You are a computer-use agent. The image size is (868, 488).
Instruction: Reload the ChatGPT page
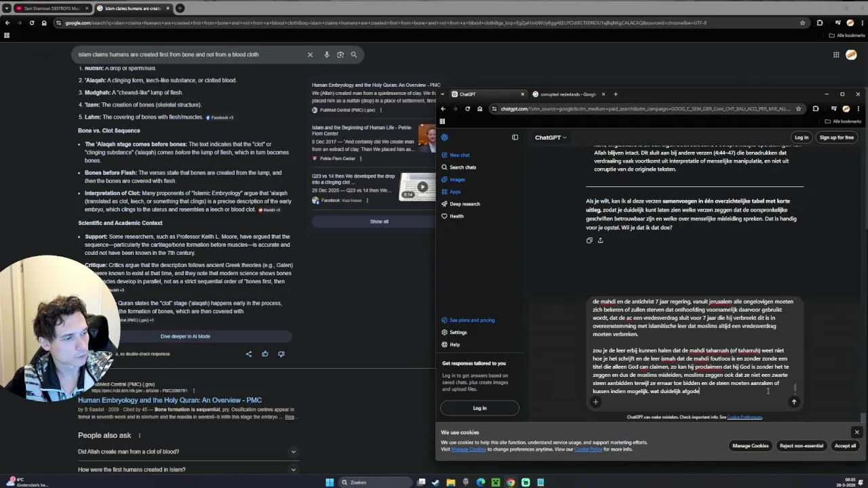coord(467,108)
